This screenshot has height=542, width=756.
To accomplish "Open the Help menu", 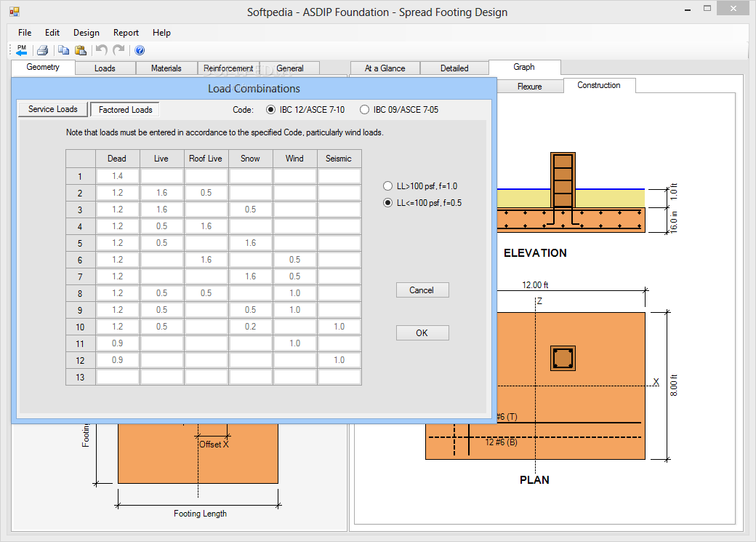I will coord(161,32).
